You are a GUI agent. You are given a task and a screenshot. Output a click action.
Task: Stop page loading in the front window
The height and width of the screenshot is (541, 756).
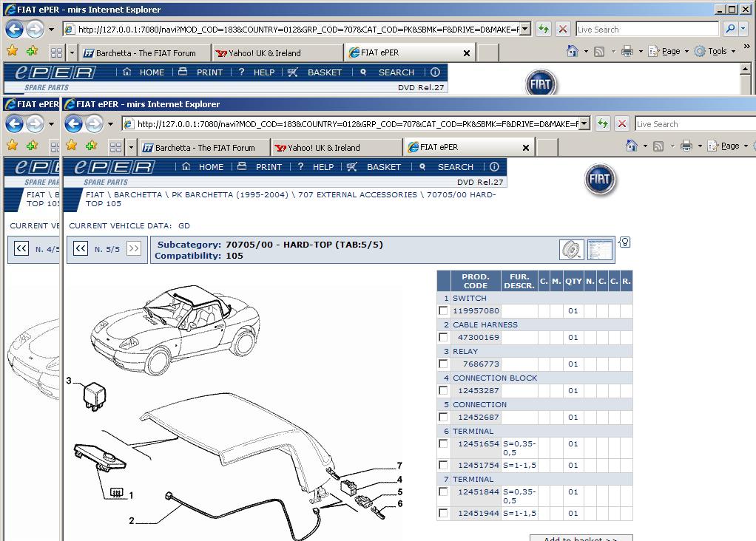622,124
